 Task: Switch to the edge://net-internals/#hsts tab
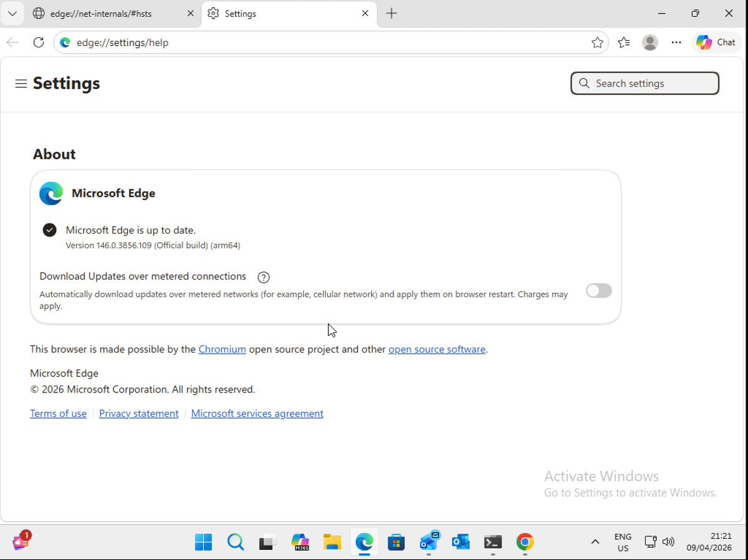coord(113,13)
